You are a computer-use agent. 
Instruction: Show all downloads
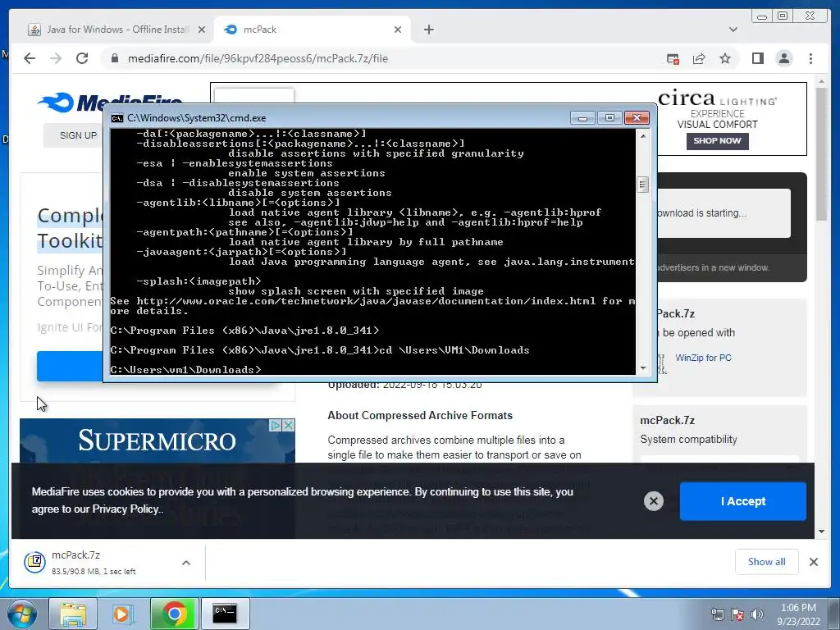click(767, 561)
